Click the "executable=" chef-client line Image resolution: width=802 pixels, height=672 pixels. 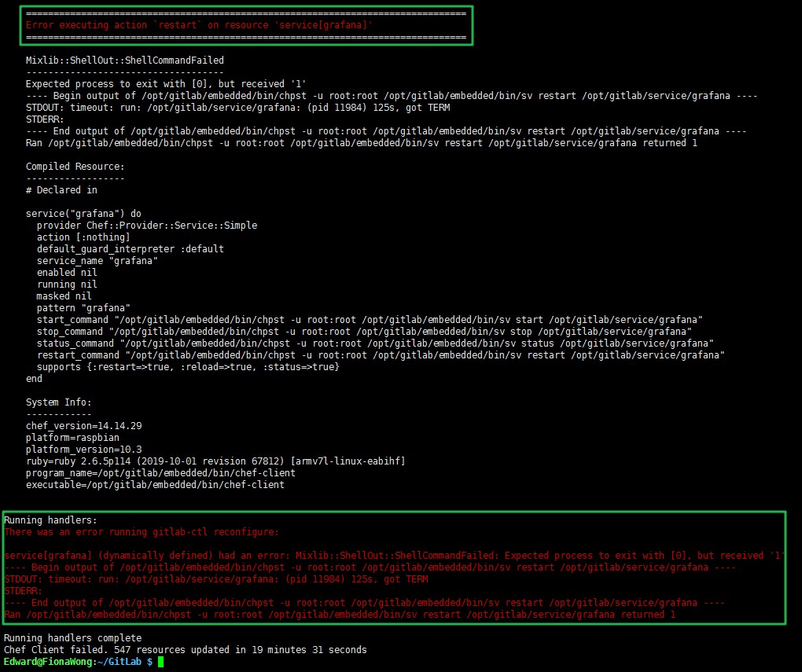(155, 484)
